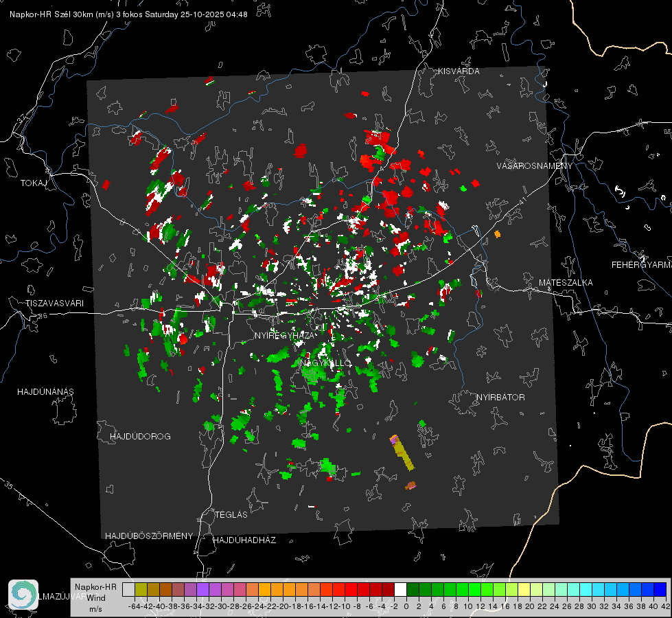Select the NYÍRBÁTOR town label
Screen dimensions: 672x618
[500, 398]
